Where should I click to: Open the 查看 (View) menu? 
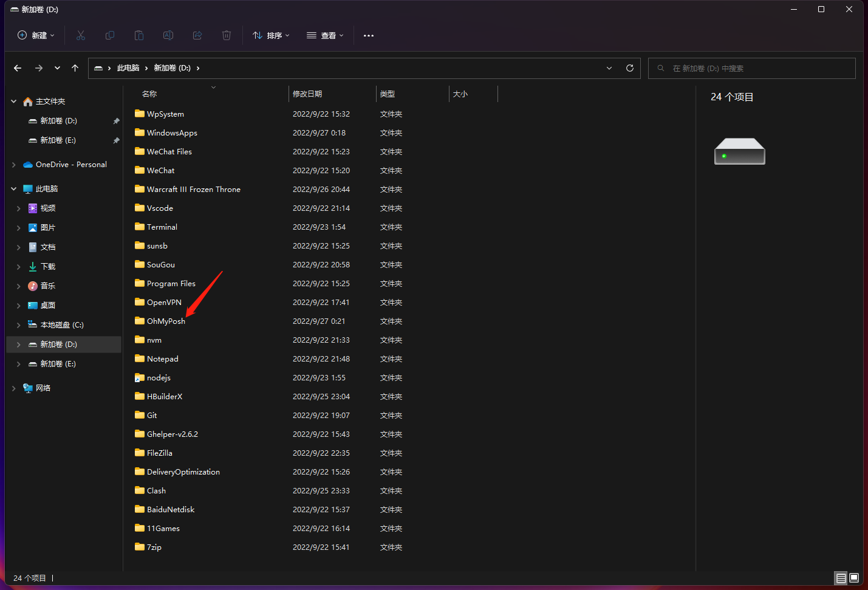tap(325, 35)
